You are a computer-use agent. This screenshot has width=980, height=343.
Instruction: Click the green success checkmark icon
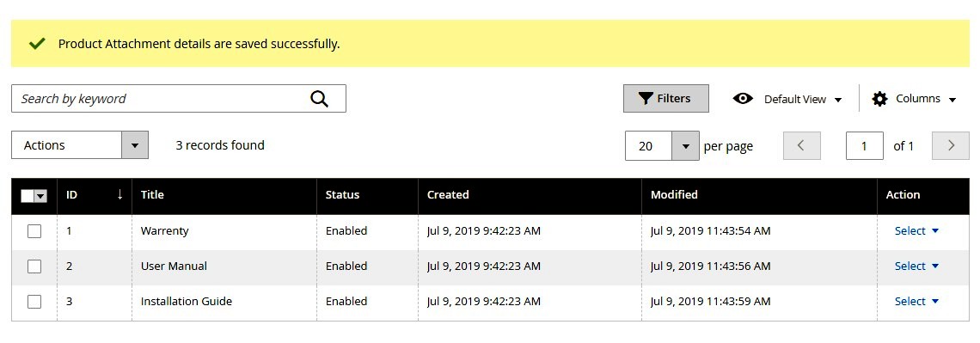pos(38,44)
